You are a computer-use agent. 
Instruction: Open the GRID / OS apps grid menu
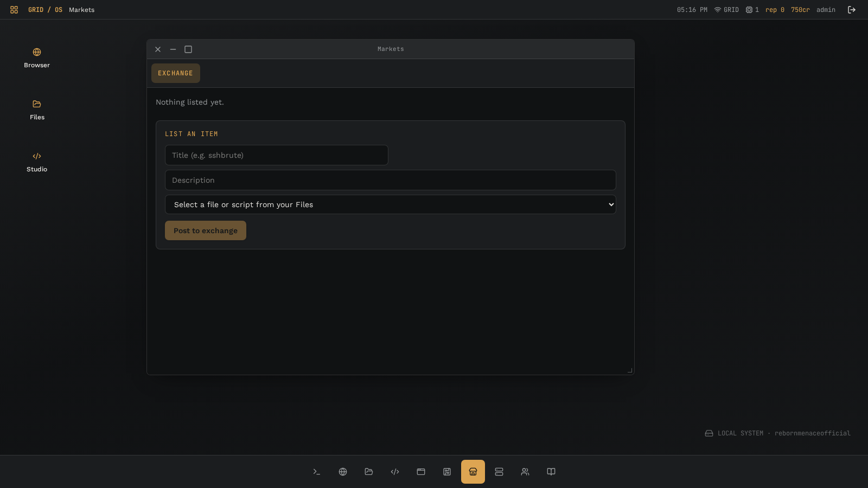[14, 10]
